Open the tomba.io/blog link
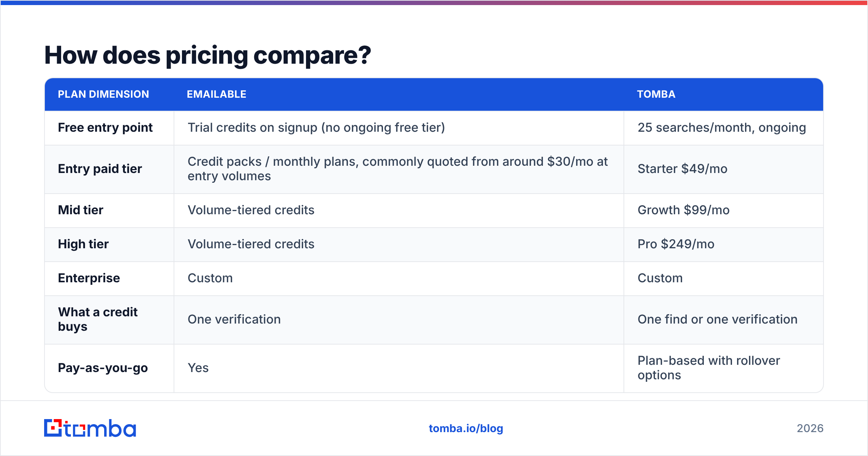The width and height of the screenshot is (868, 456). (466, 428)
